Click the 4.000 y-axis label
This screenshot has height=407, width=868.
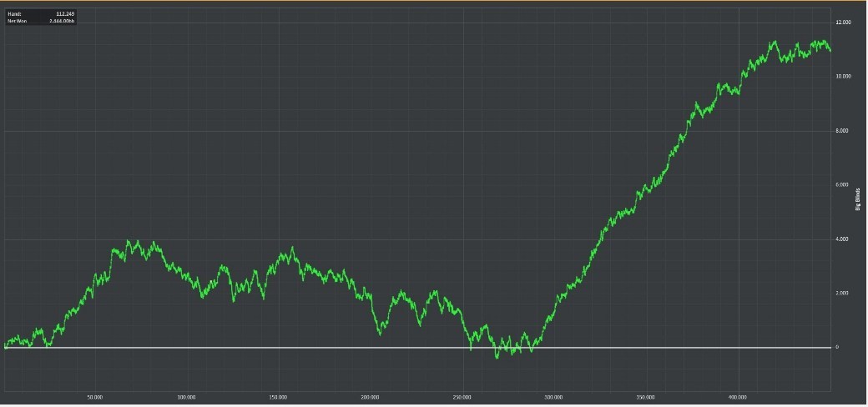[841, 239]
